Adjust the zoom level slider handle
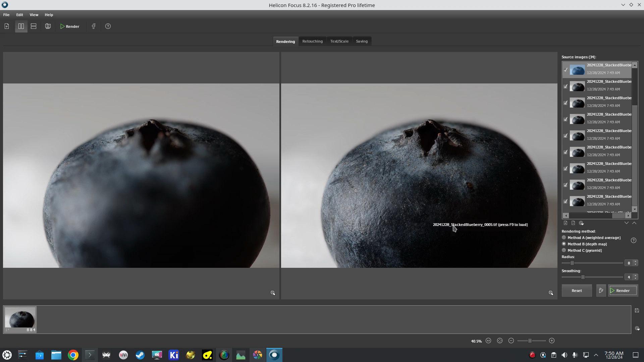644x362 pixels. point(530,341)
